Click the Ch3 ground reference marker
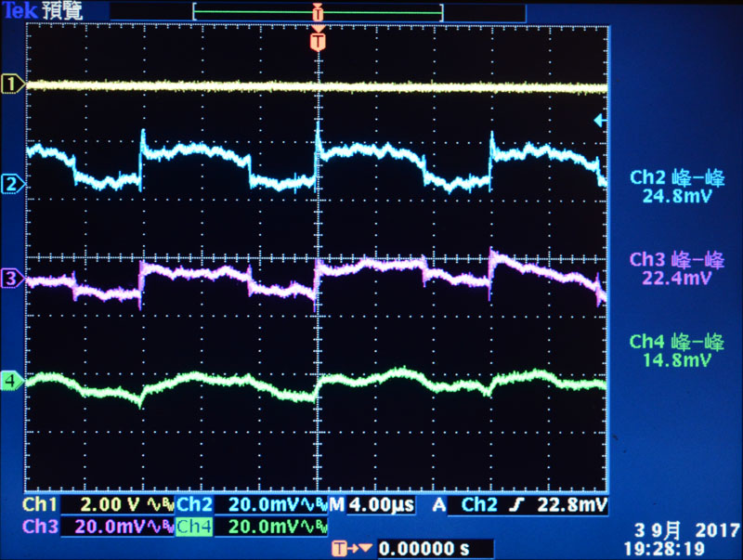Viewport: 743px width, 560px height. pyautogui.click(x=12, y=279)
